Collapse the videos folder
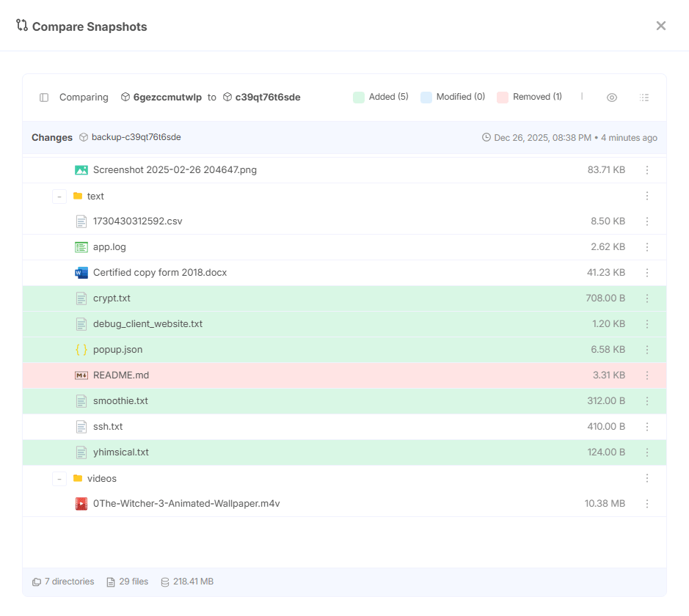The image size is (689, 616). tap(59, 479)
